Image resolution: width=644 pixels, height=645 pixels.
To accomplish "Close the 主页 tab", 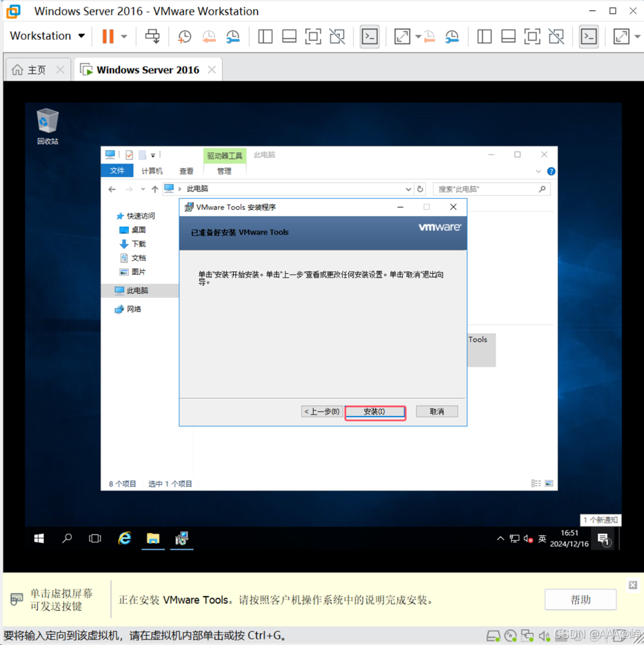I will pyautogui.click(x=60, y=70).
